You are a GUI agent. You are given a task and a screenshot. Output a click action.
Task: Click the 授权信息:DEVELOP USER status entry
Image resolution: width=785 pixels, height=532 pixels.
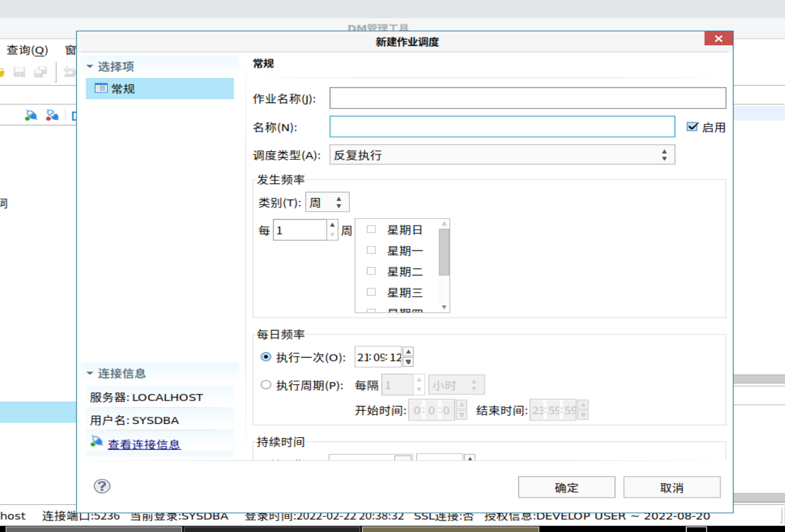point(597,516)
